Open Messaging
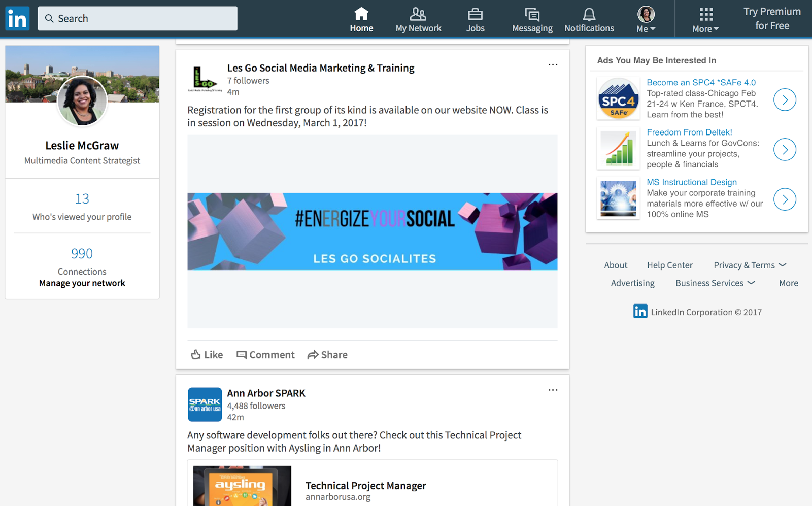The width and height of the screenshot is (812, 506). (532, 19)
